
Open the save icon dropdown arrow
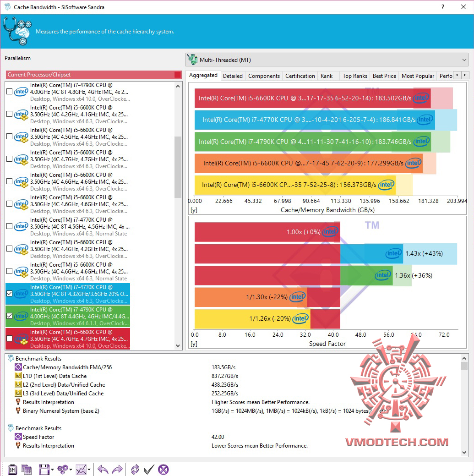(53, 470)
